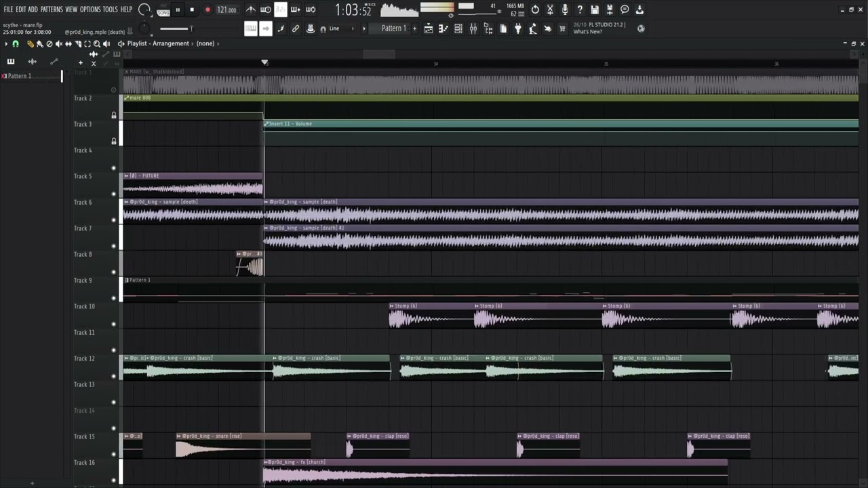Viewport: 868px width, 488px height.
Task: Open the FL STUDIO 21.2 What's New link
Action: point(598,28)
